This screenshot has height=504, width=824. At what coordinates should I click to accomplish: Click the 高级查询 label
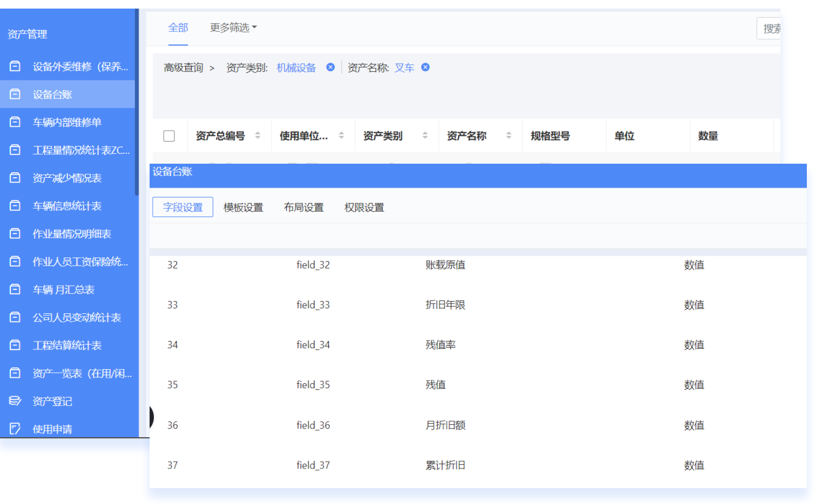click(x=183, y=67)
